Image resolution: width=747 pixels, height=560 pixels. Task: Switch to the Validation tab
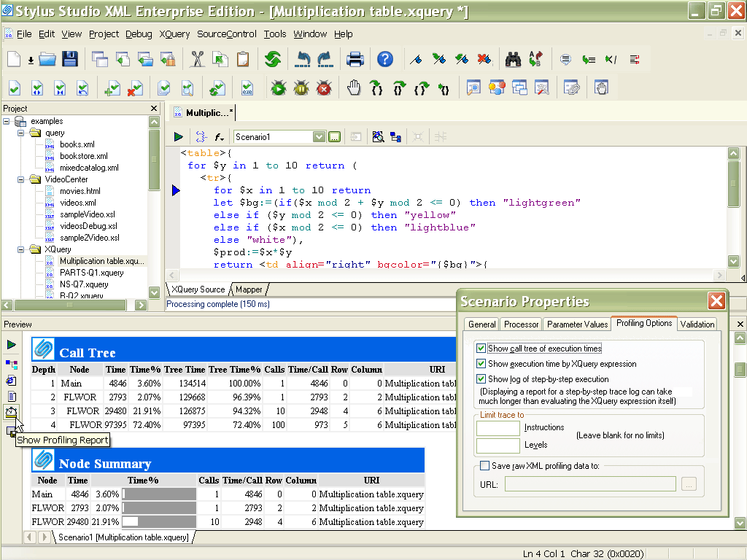(697, 324)
